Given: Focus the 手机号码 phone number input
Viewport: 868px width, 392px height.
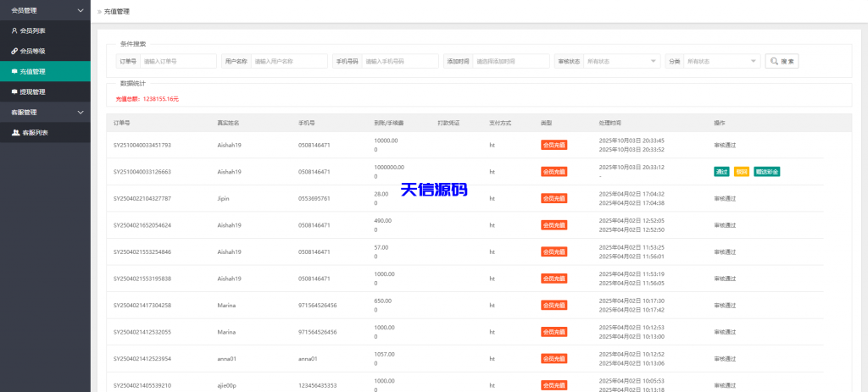Looking at the screenshot, I should point(400,61).
